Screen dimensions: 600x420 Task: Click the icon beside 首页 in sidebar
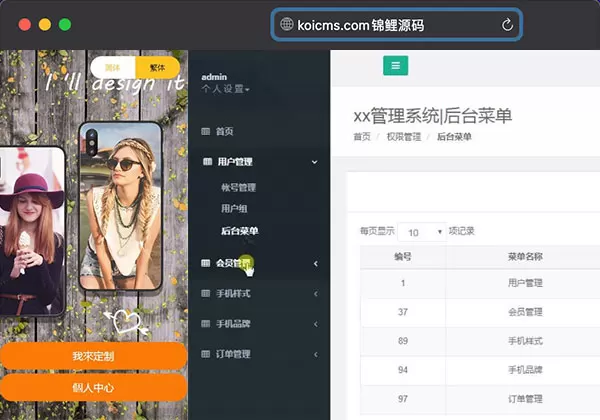pyautogui.click(x=205, y=132)
